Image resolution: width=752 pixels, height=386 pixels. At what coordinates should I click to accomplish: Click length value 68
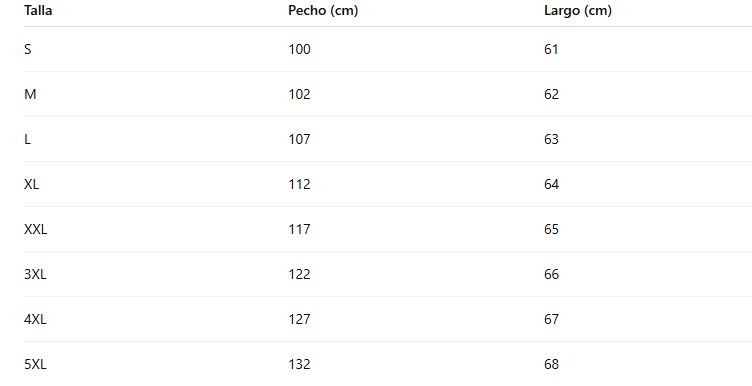(x=551, y=365)
